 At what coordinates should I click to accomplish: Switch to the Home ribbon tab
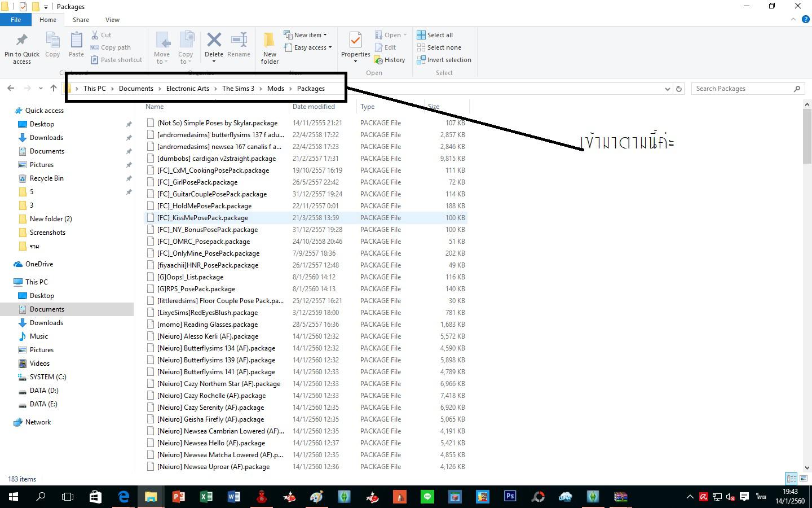coord(48,20)
